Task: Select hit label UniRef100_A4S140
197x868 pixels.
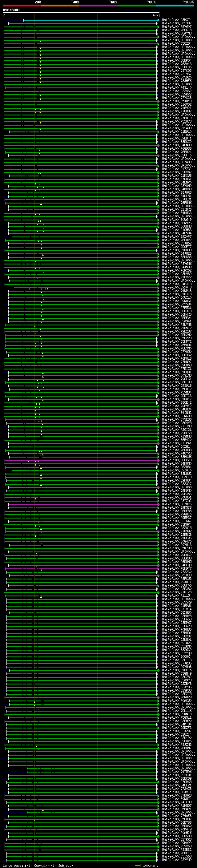Action: coord(177,88)
